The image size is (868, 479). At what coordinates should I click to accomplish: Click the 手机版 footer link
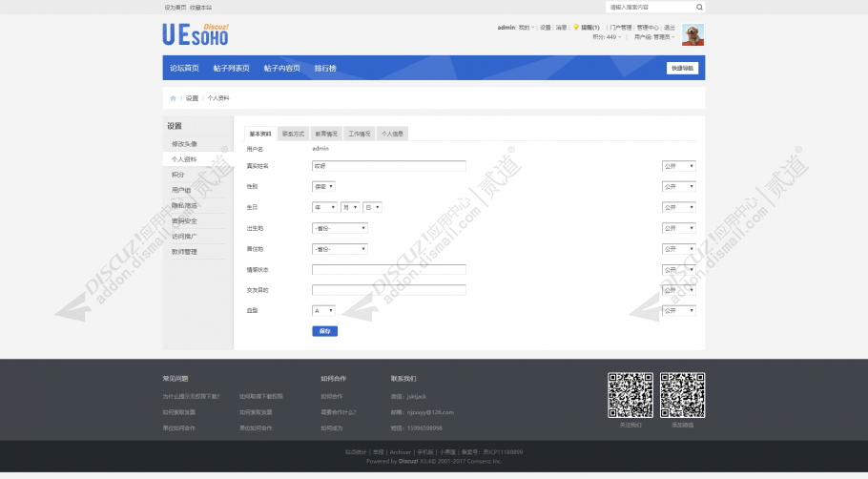coord(425,452)
